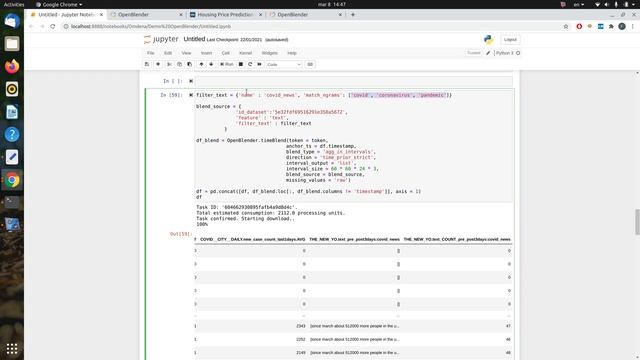Viewport: 640px width, 360px height.
Task: Open the cell type Code dropdown
Action: pyautogui.click(x=284, y=64)
